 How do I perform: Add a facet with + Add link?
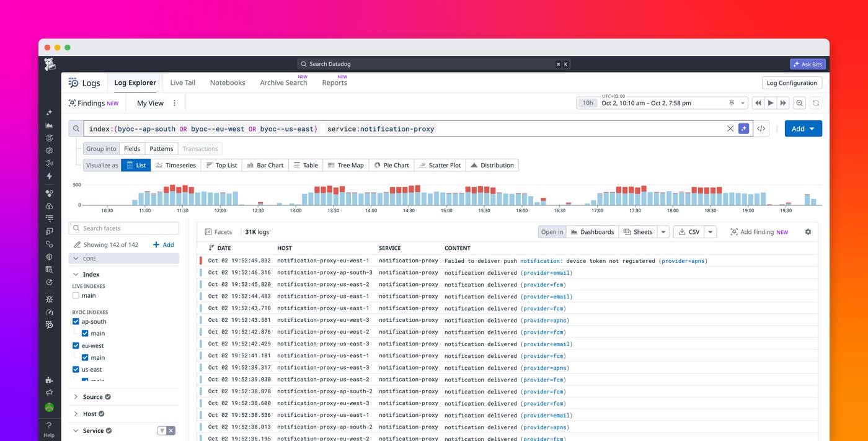[163, 245]
